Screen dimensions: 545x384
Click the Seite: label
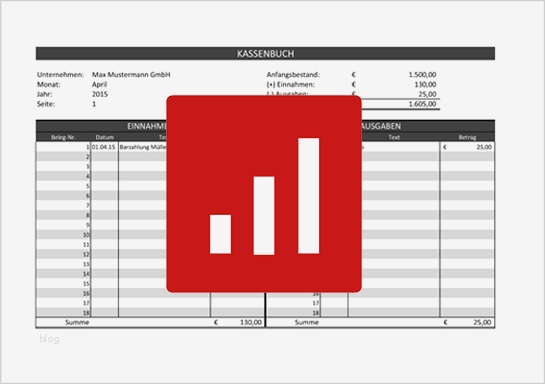[46, 104]
